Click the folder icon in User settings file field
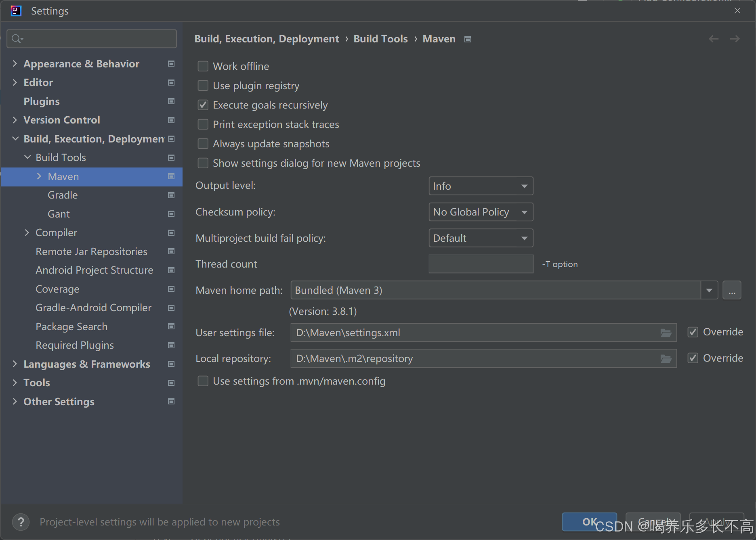The image size is (756, 540). pos(666,333)
